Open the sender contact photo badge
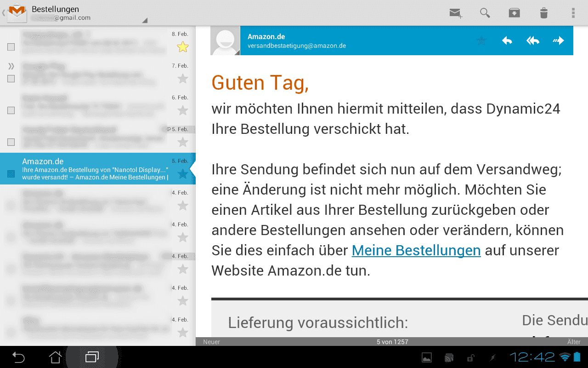The image size is (588, 368). pyautogui.click(x=225, y=40)
